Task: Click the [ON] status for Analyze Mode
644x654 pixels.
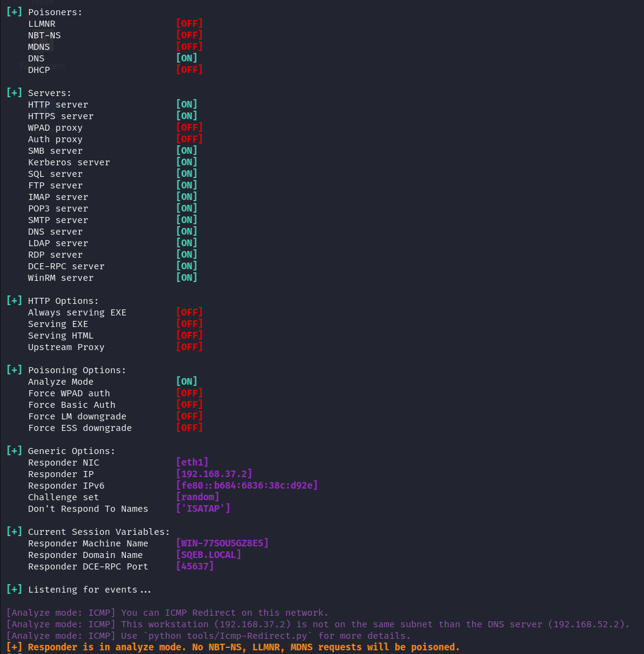Action: 186,381
